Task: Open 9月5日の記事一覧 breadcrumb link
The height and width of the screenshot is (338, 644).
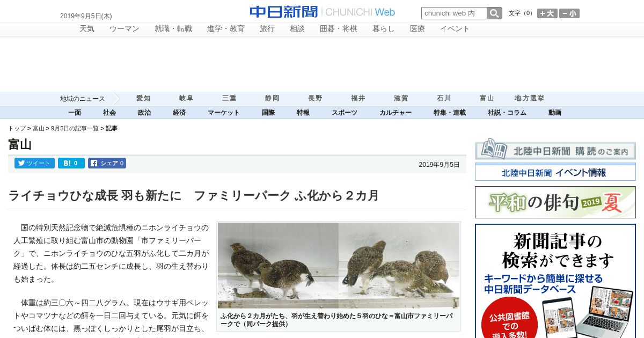Action: [75, 129]
